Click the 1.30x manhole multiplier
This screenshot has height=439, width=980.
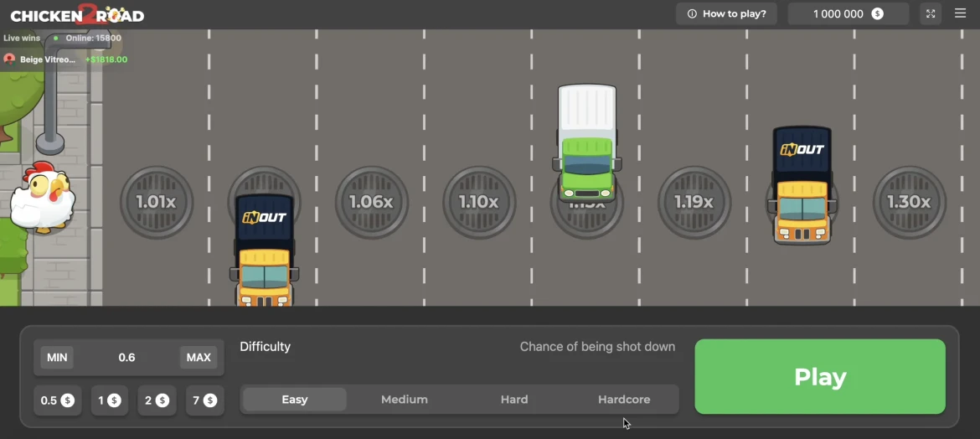pos(909,202)
